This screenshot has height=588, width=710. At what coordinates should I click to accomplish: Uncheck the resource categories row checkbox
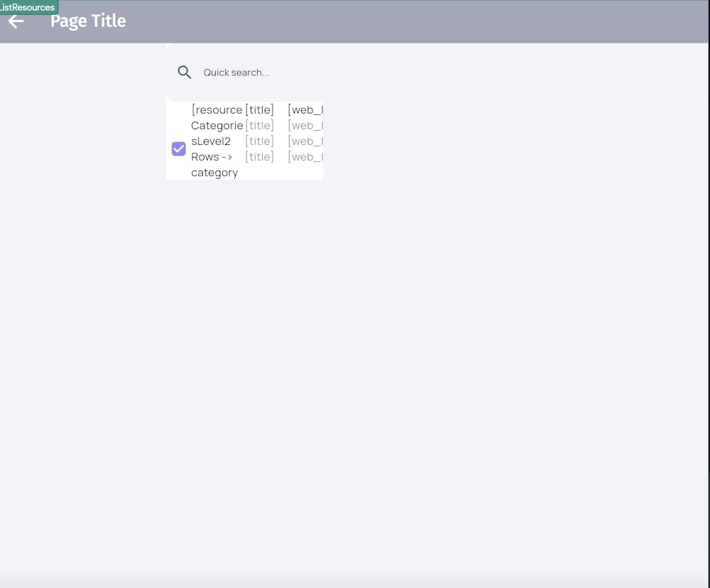pos(179,148)
